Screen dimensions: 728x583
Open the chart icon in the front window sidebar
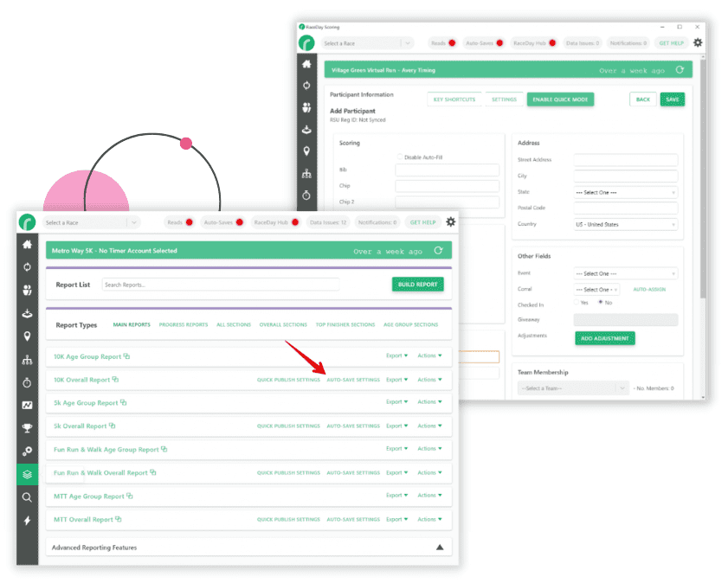point(28,405)
